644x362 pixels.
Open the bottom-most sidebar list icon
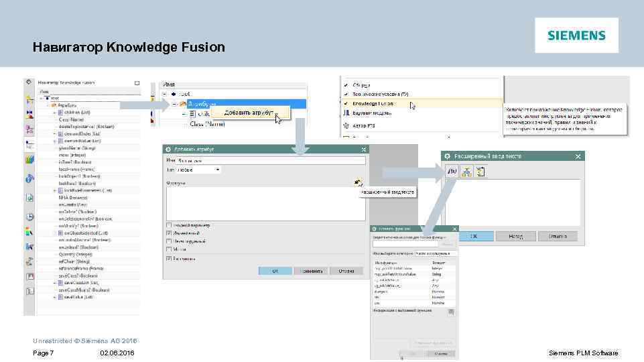(x=29, y=292)
